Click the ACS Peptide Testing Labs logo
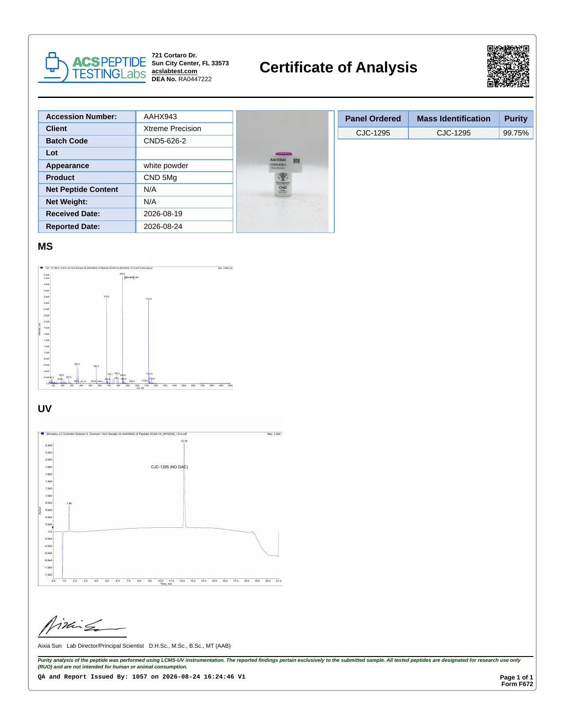563x728 pixels. [92, 68]
